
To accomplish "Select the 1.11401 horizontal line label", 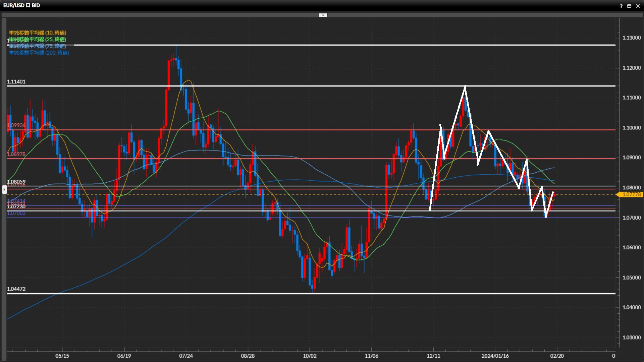I will tap(16, 82).
